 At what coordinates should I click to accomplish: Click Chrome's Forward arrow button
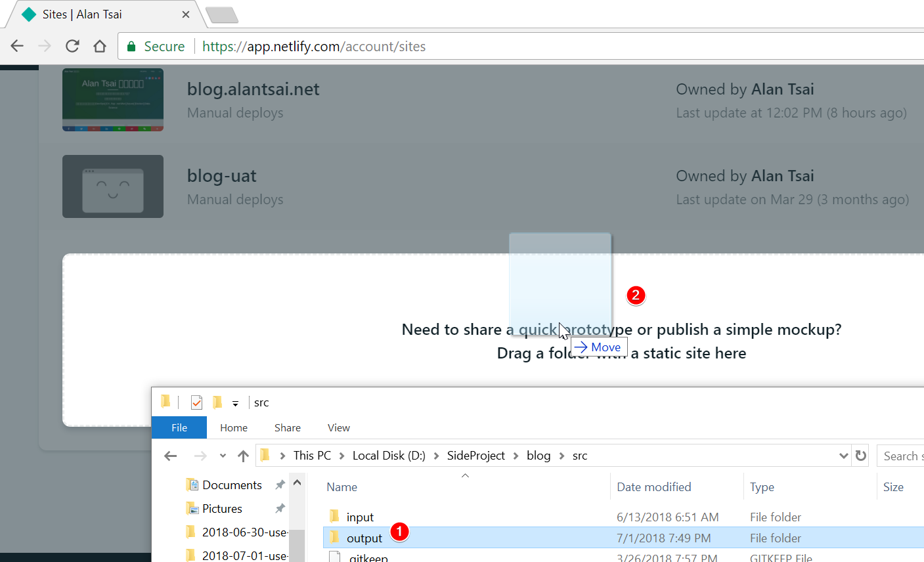pyautogui.click(x=45, y=46)
